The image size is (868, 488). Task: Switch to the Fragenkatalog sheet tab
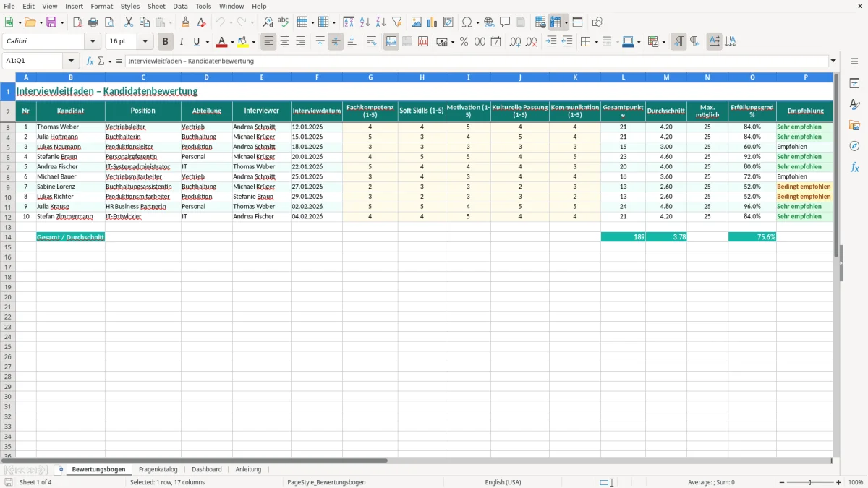coord(158,469)
